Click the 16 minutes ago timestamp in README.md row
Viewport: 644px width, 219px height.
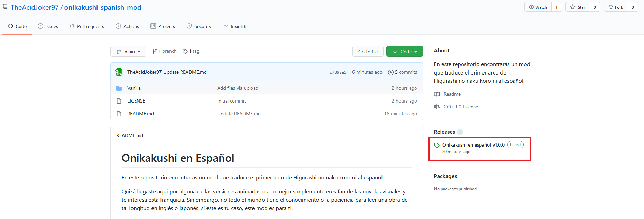pos(401,114)
